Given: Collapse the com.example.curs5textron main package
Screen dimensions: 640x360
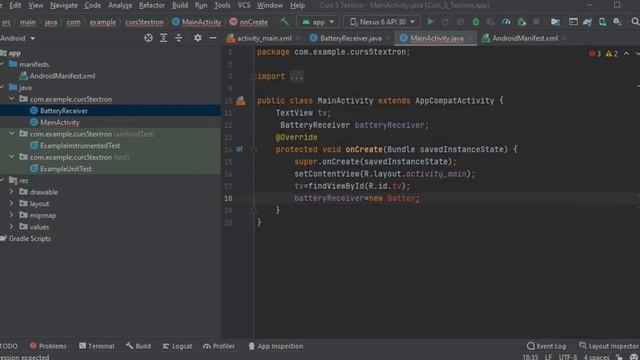Looking at the screenshot, I should pyautogui.click(x=11, y=99).
